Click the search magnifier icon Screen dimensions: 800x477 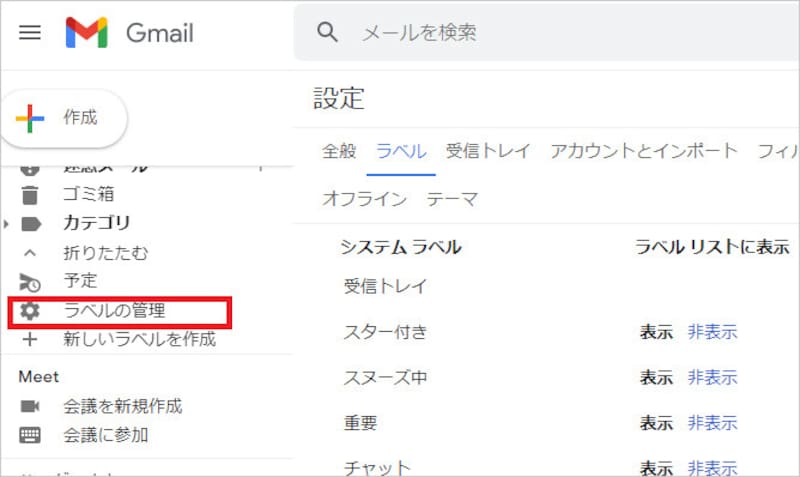[327, 33]
